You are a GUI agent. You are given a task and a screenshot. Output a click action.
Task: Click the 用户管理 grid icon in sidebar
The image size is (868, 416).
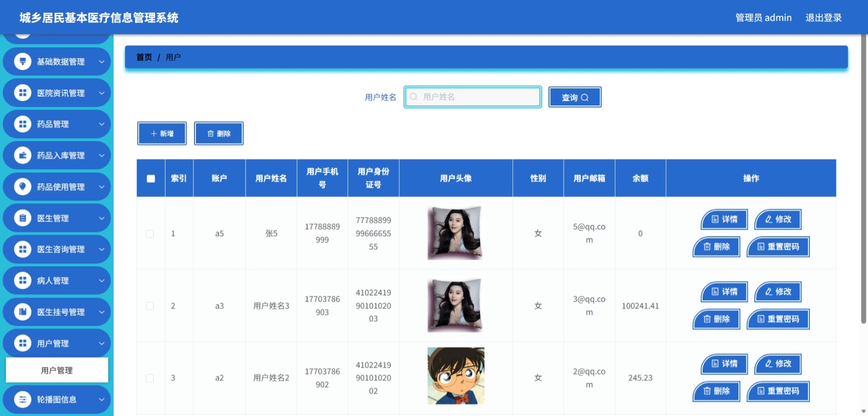23,343
